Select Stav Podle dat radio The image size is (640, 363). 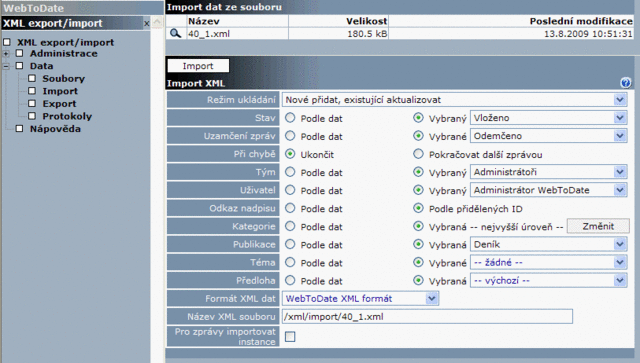(x=290, y=118)
